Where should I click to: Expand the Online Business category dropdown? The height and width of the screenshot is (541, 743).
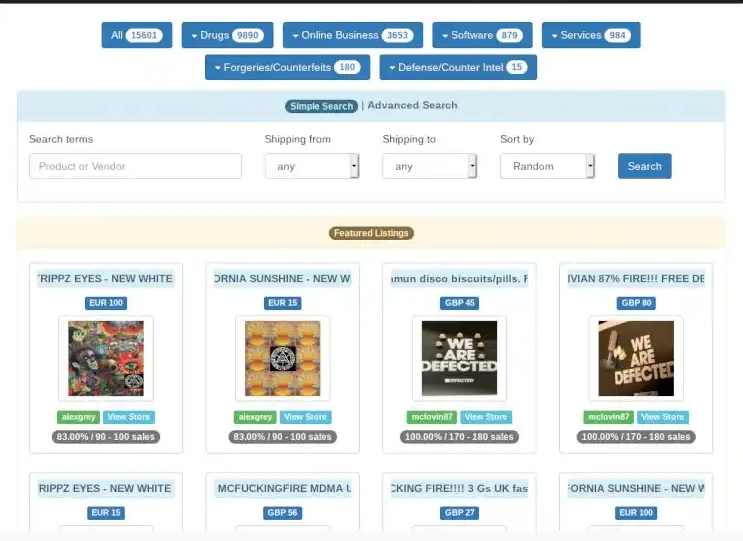(x=353, y=35)
